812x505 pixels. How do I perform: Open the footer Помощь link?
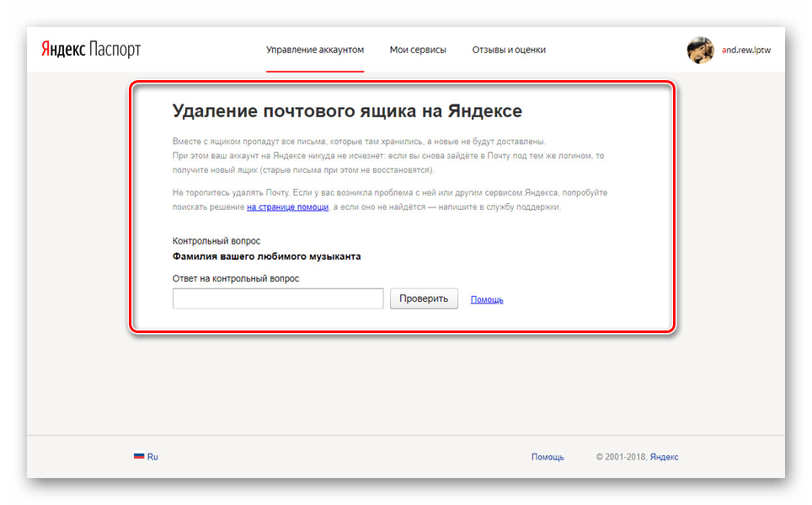[x=548, y=456]
